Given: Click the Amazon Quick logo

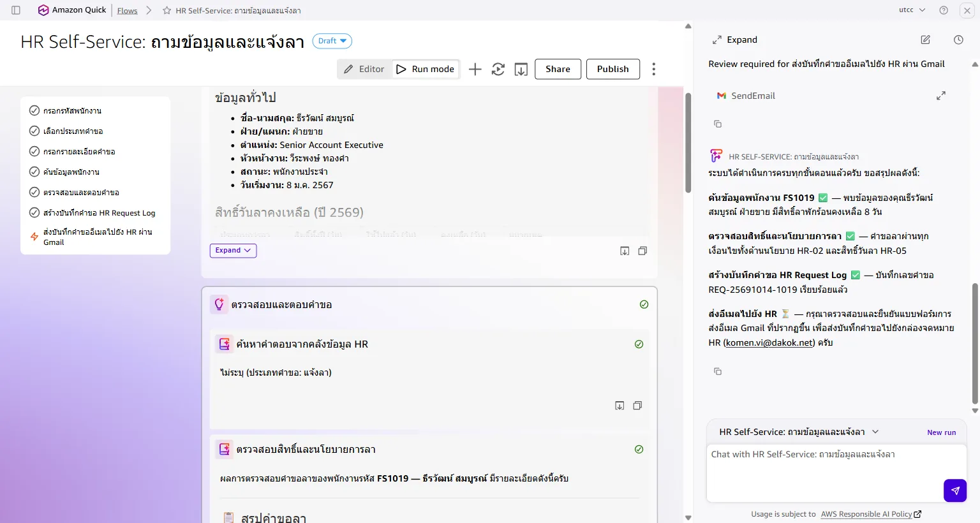Looking at the screenshot, I should (72, 10).
